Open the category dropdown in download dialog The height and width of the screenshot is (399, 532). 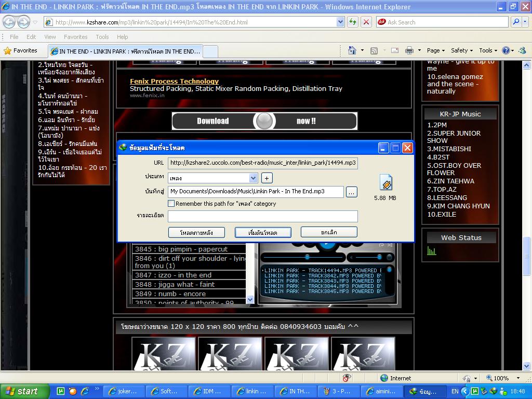(253, 178)
